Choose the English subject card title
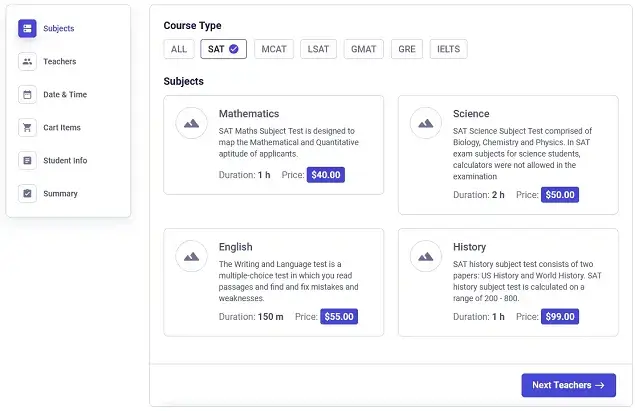 coord(235,247)
